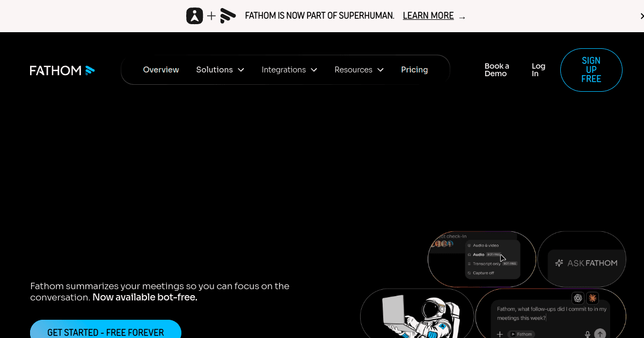644x338 pixels.
Task: Click the microphone icon in the chat box
Action: pos(588,334)
